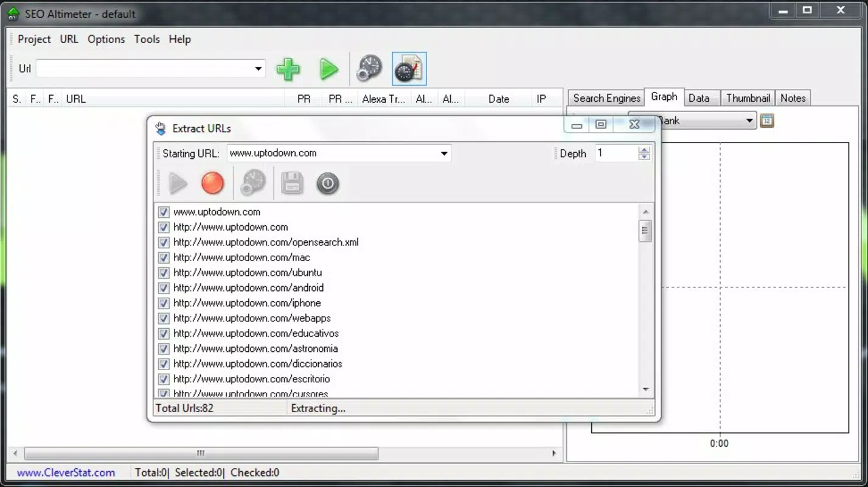The width and height of the screenshot is (868, 487).
Task: Click the round power icon in Extract URLs toolbar
Action: [x=327, y=183]
